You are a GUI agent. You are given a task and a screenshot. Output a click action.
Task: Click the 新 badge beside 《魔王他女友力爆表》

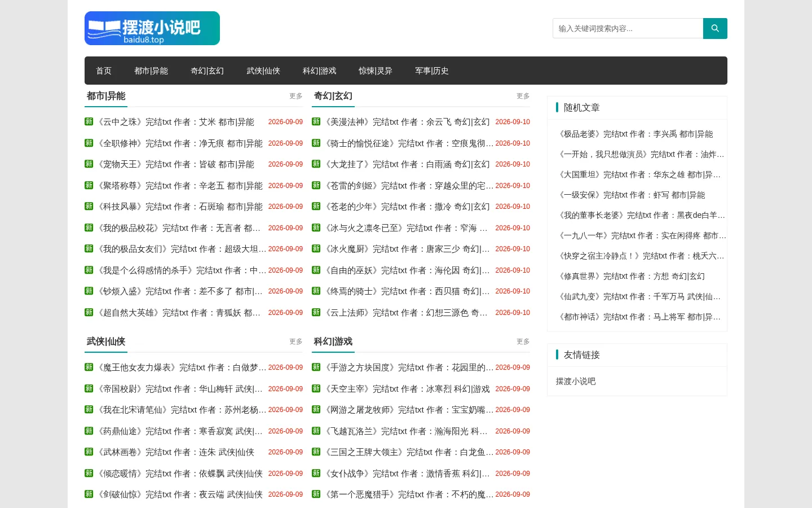[x=89, y=367]
